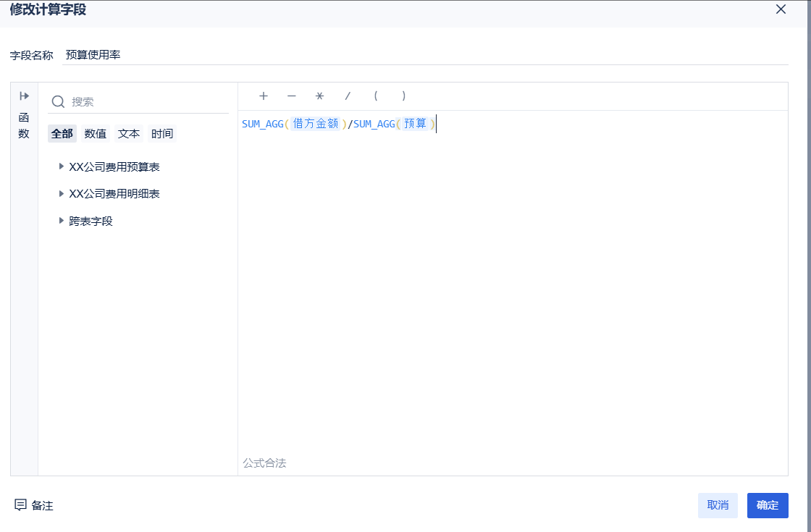The width and height of the screenshot is (811, 532).
Task: Expand the XX公司费用明细表 node
Action: point(62,193)
